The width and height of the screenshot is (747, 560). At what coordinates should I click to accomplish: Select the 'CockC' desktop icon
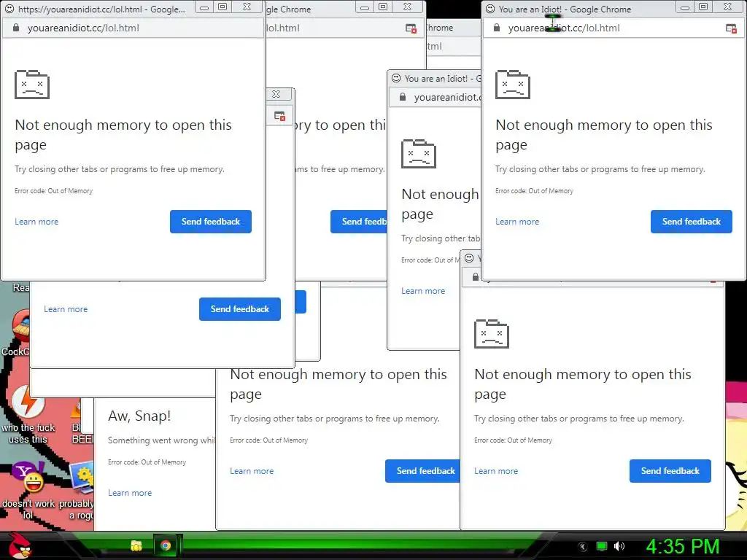(18, 333)
